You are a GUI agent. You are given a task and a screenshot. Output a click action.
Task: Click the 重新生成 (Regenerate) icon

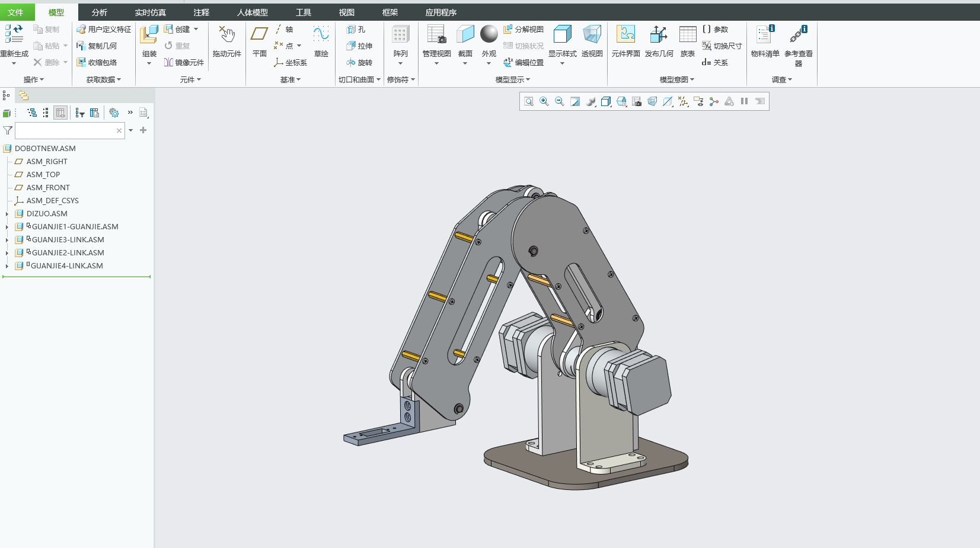click(x=14, y=34)
